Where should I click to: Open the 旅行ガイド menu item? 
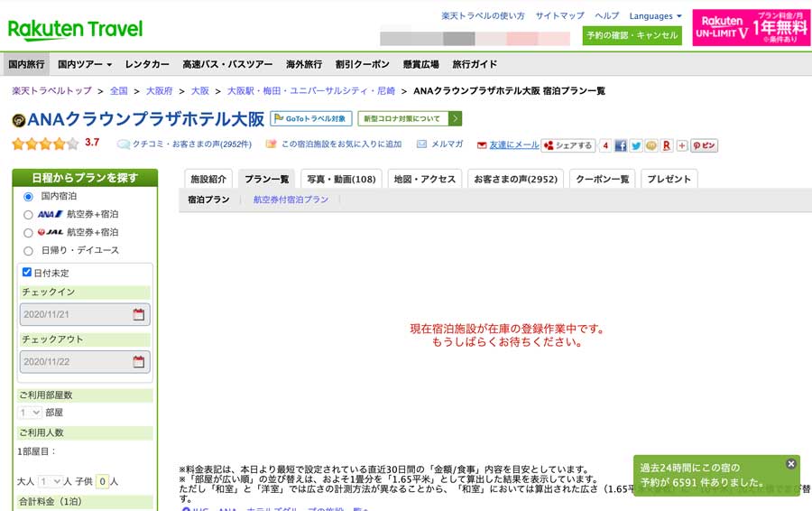475,64
